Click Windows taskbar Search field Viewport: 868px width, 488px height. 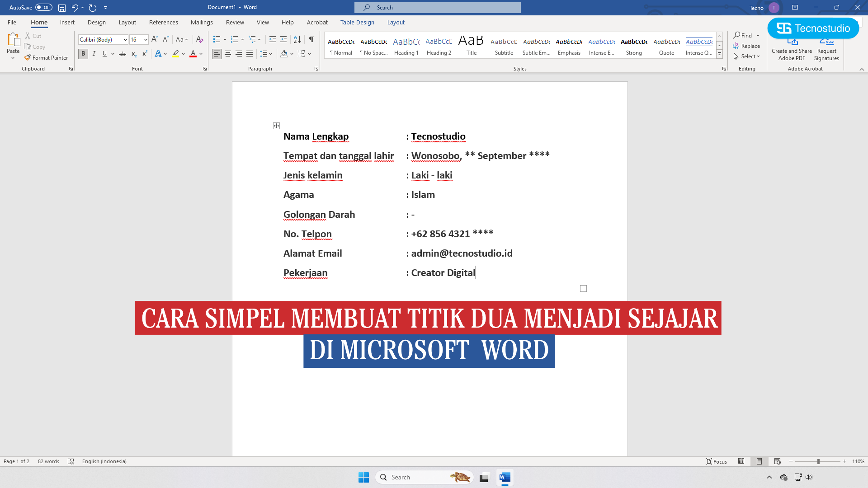point(424,477)
